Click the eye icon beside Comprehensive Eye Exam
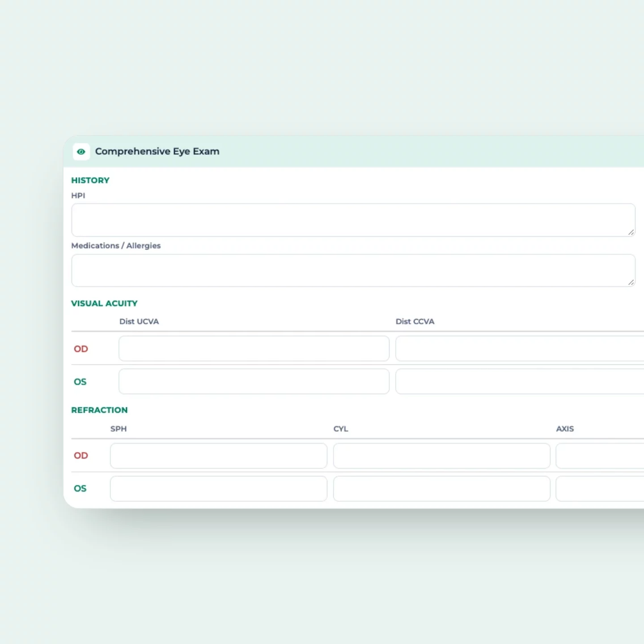644x644 pixels. 81,152
